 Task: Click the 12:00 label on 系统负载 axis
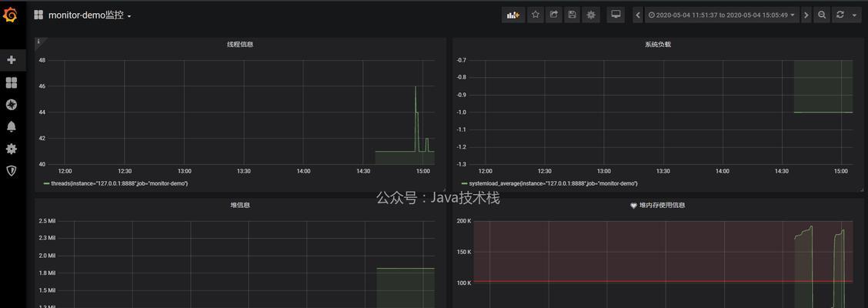(x=485, y=171)
